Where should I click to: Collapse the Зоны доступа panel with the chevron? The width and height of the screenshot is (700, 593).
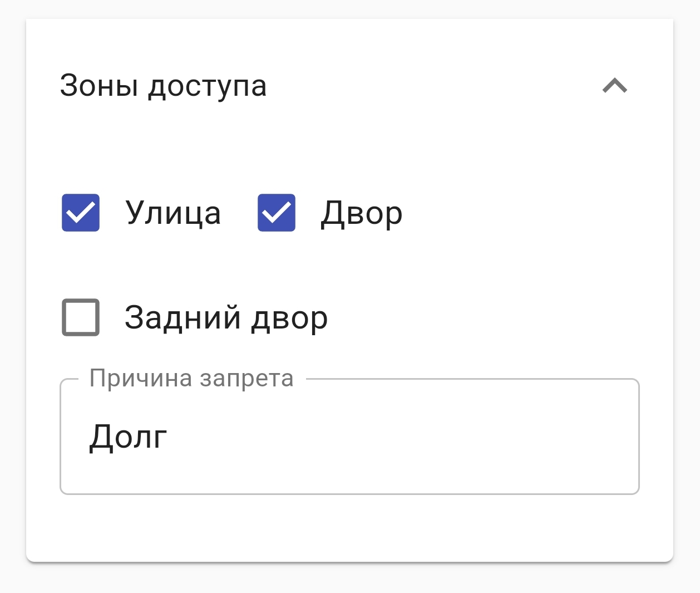(614, 86)
